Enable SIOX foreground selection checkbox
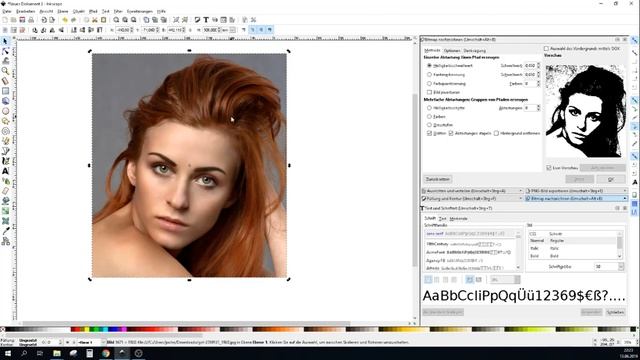640x360 pixels. point(546,49)
